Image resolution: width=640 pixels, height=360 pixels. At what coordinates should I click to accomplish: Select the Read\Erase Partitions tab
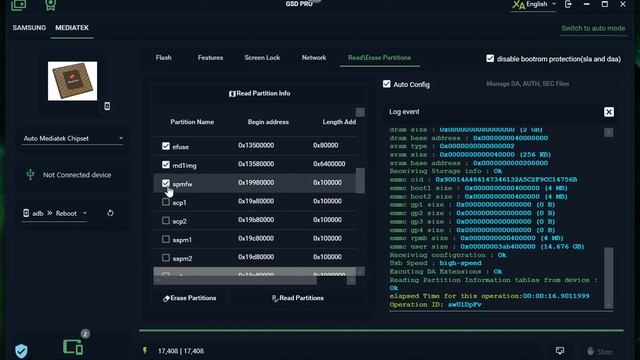(379, 58)
